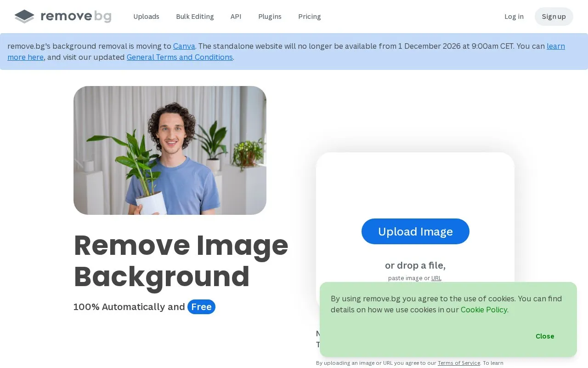The height and width of the screenshot is (368, 588).
Task: Open the 'learn more here' link
Action: [556, 46]
